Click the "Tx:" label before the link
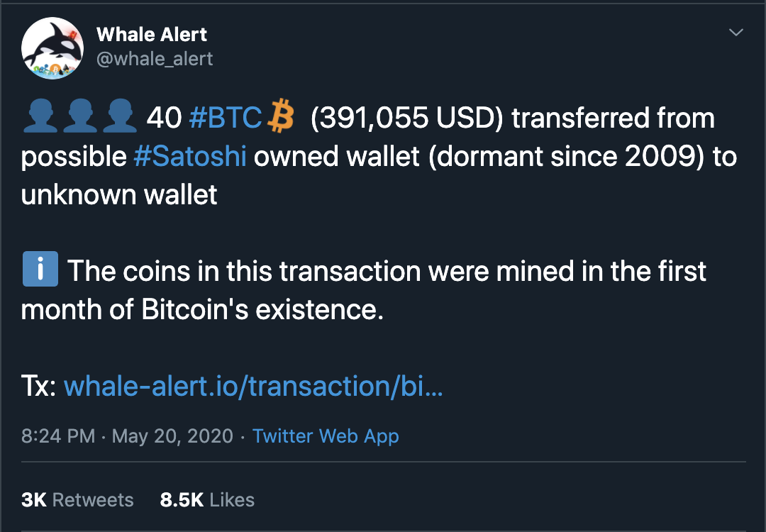This screenshot has height=532, width=766. (x=38, y=387)
